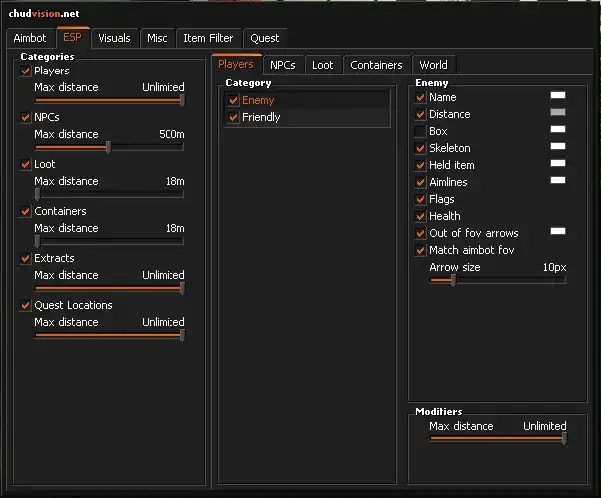Click the NPCs Max distance slider
This screenshot has height=498, width=601.
coord(108,147)
